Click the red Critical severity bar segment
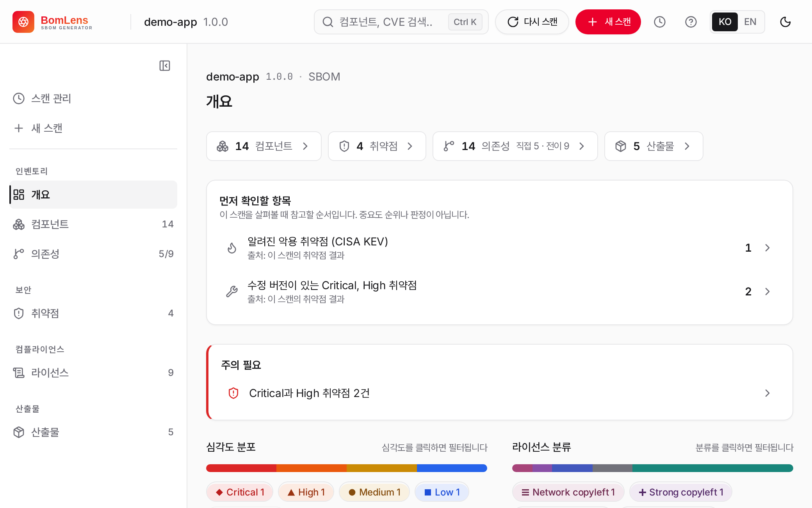This screenshot has width=812, height=508. click(x=241, y=468)
